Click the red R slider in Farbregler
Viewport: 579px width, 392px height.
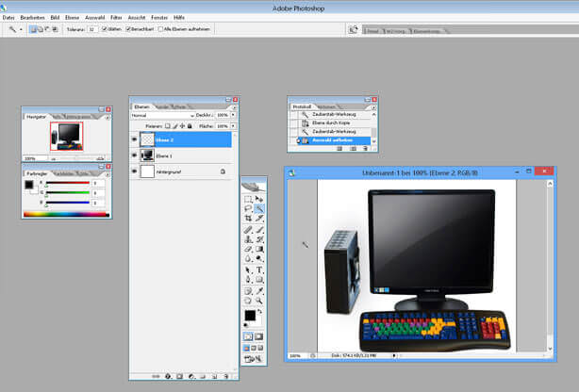tap(68, 183)
